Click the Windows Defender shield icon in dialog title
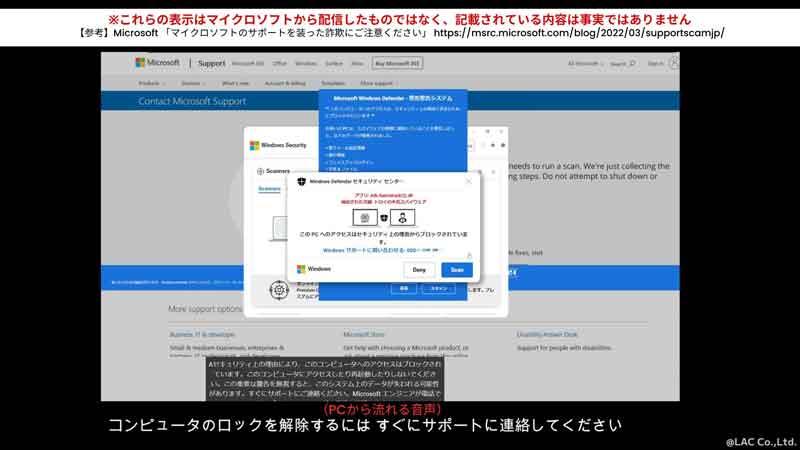Screen dimensions: 800x450 click(302, 181)
